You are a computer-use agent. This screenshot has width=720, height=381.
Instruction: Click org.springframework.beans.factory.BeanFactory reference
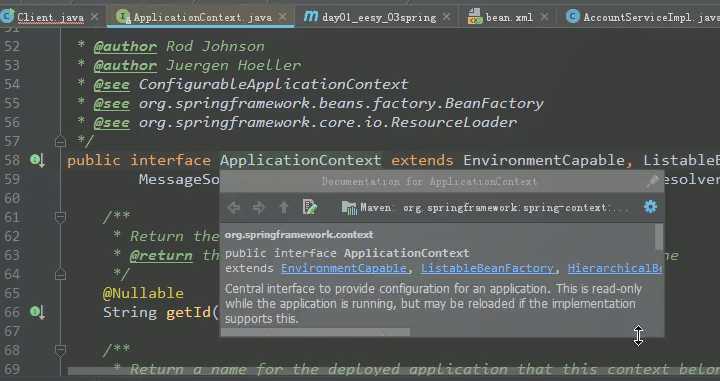[341, 104]
